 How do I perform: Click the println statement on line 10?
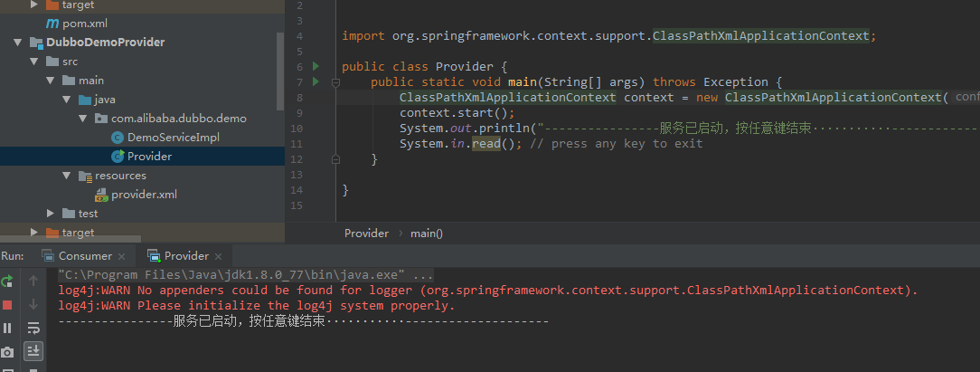[690, 129]
